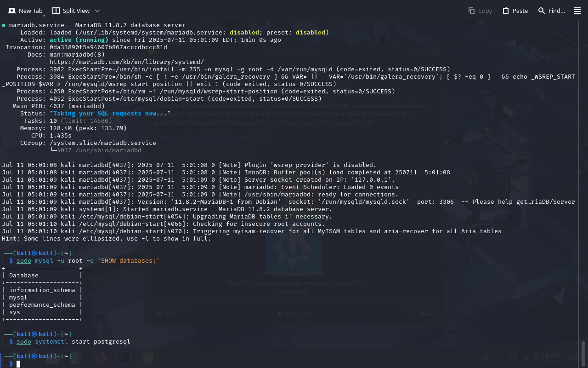Expand the New Tab profile dropdown arrow

point(44,15)
